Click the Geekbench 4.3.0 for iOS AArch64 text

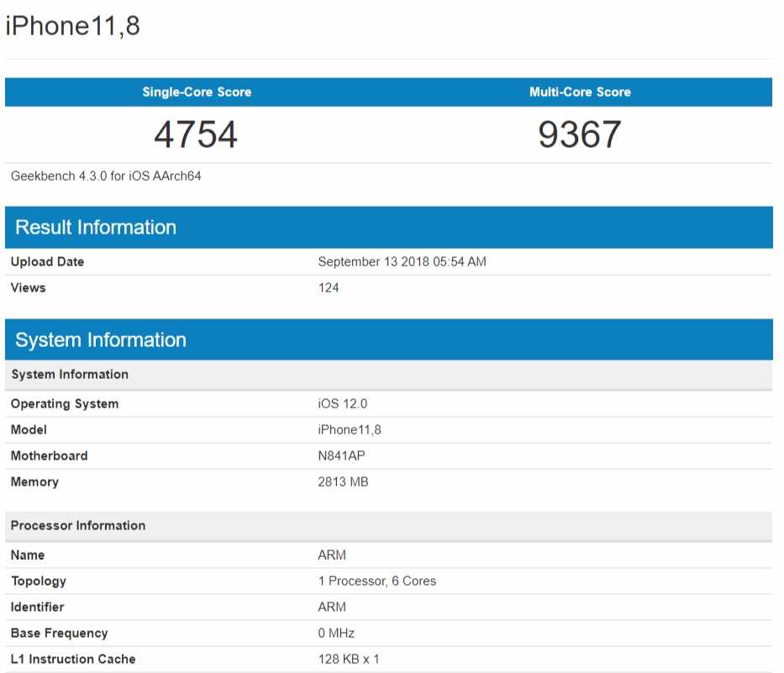point(106,176)
